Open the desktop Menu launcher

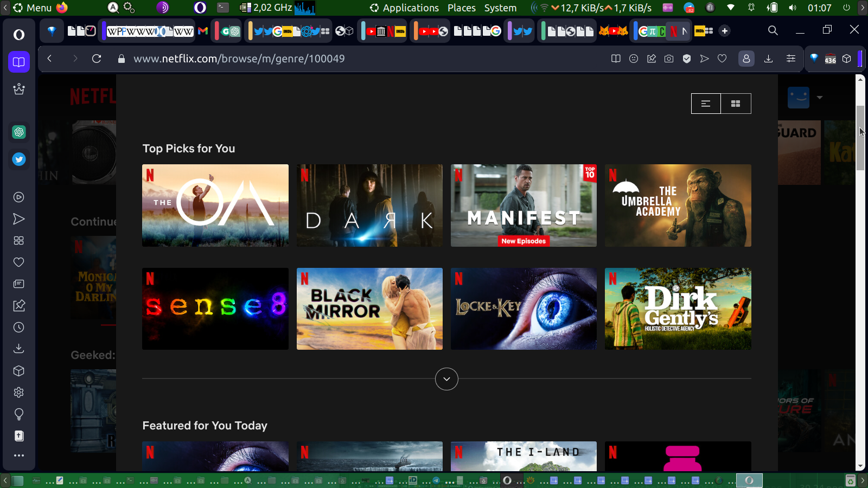tap(33, 8)
